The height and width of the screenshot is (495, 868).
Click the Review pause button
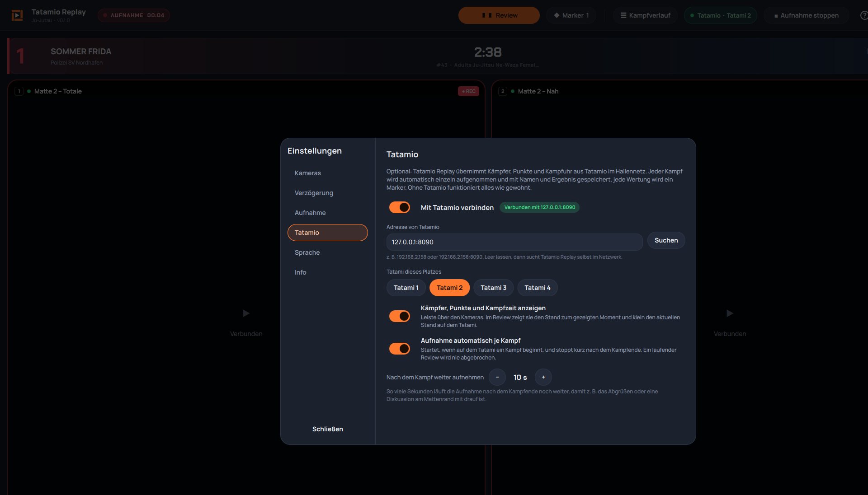click(499, 15)
